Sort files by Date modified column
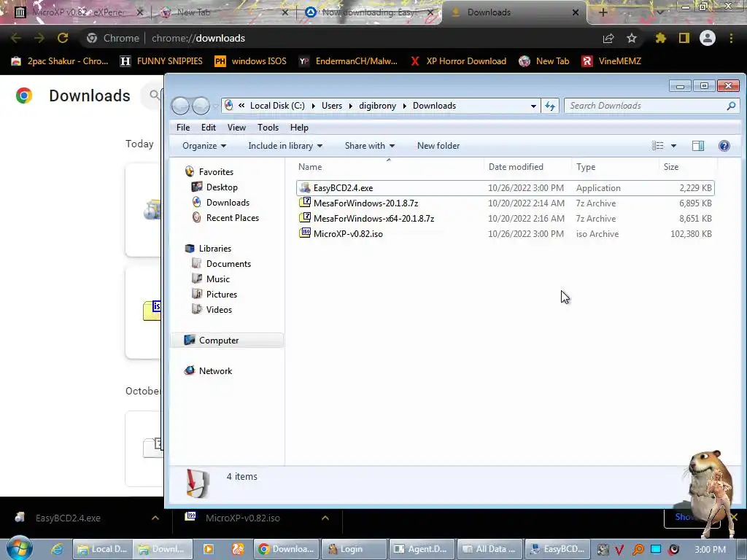This screenshot has width=747, height=560. [x=527, y=167]
